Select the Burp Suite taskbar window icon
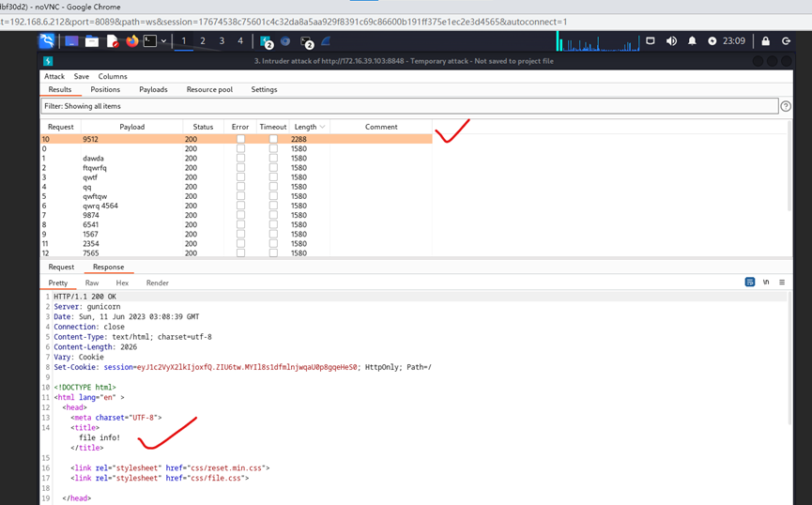 pyautogui.click(x=267, y=42)
